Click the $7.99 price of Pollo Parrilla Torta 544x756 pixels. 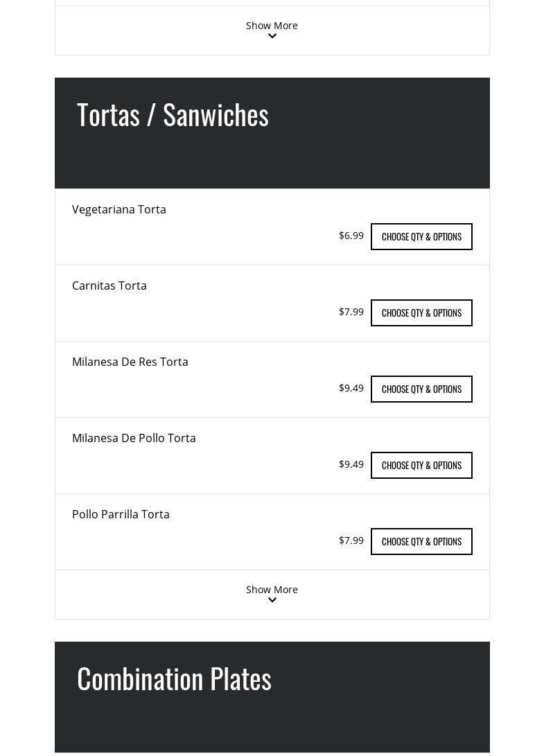pos(351,540)
